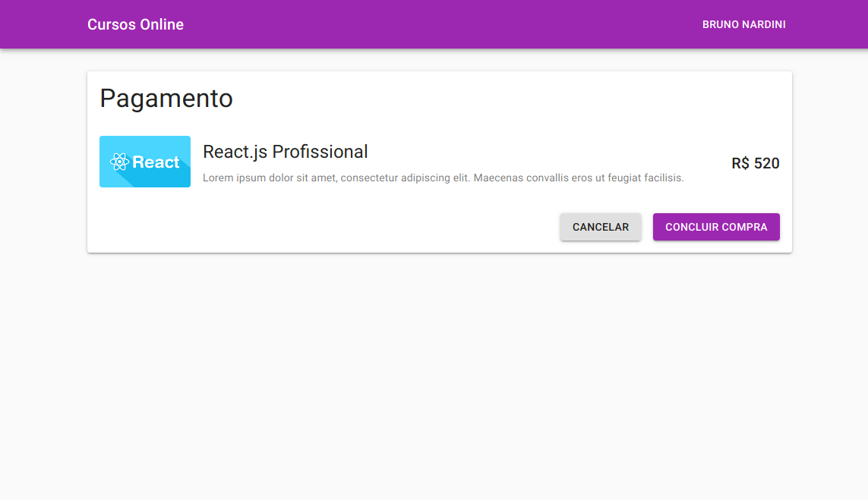The height and width of the screenshot is (500, 868).
Task: Click the Lorem ipsum course description
Action: 443,178
